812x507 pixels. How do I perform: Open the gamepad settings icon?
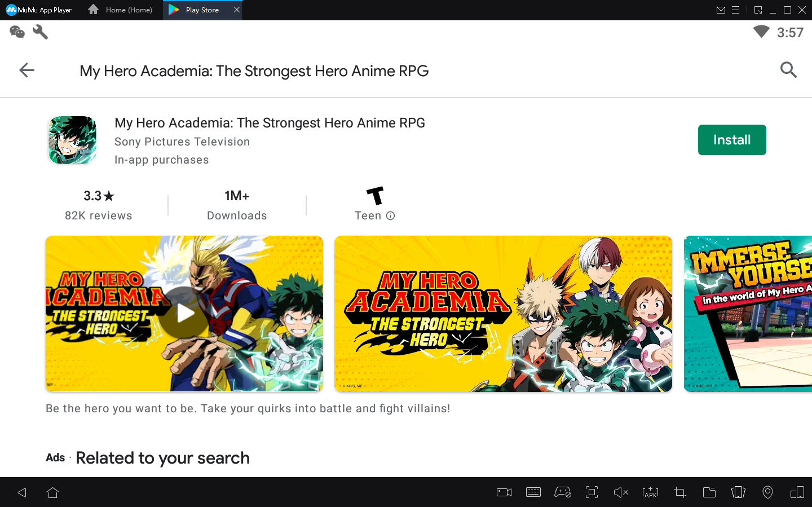563,492
